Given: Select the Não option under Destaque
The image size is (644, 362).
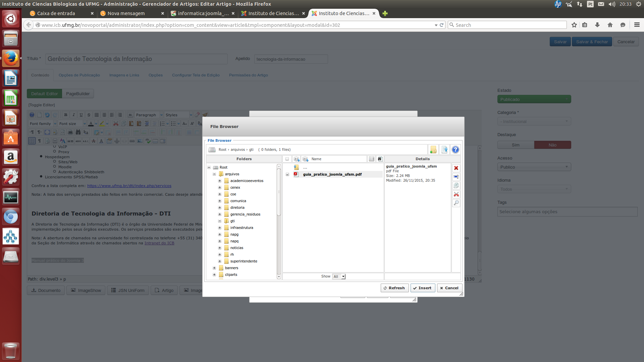Looking at the screenshot, I should pyautogui.click(x=552, y=145).
